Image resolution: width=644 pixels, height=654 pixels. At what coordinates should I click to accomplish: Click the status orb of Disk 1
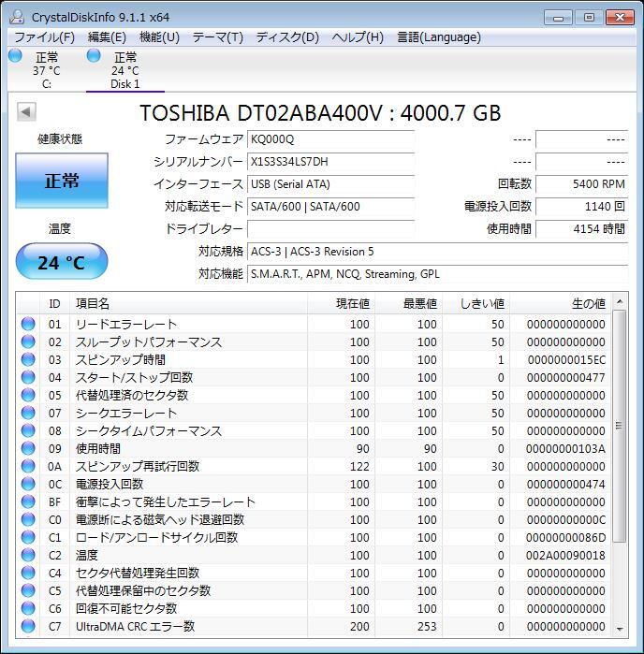coord(94,55)
